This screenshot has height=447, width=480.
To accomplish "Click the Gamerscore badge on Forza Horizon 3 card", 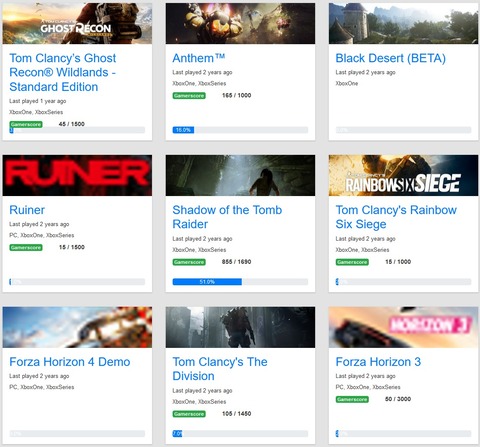I will 352,399.
